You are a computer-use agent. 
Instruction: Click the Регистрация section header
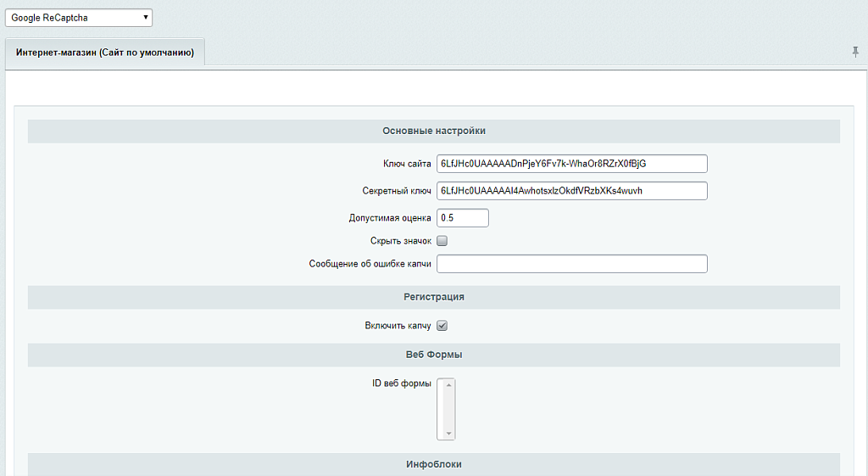tap(433, 297)
